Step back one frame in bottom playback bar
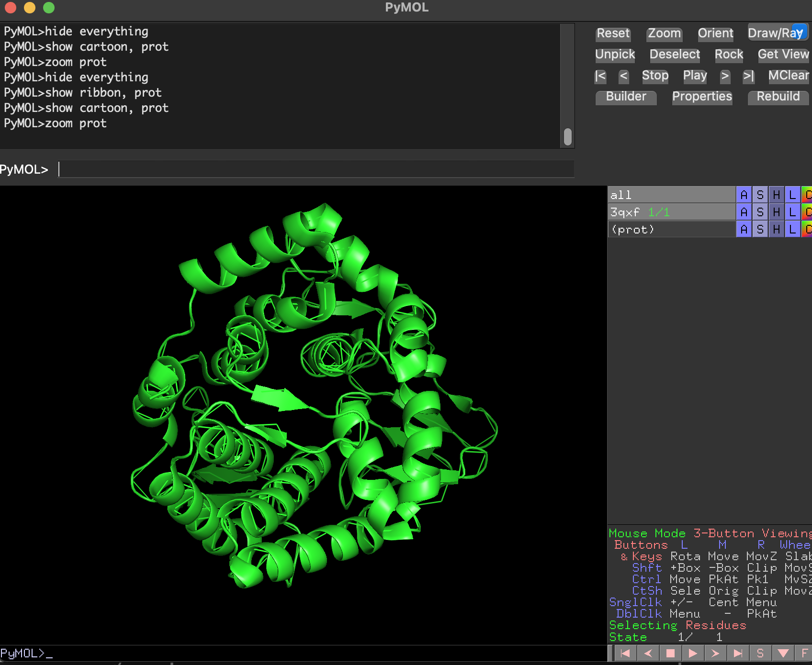 pyautogui.click(x=648, y=653)
